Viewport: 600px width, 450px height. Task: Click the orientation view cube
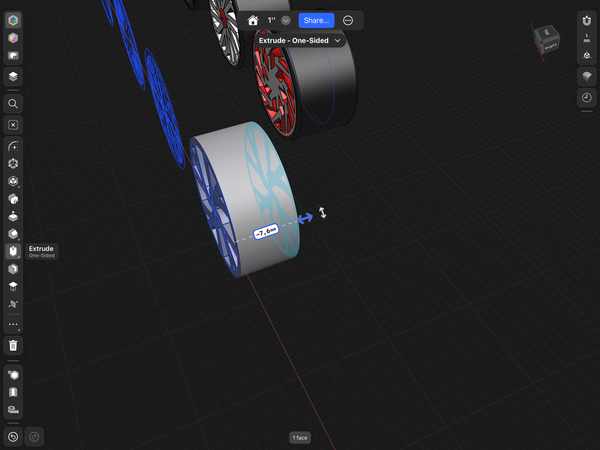pyautogui.click(x=547, y=40)
